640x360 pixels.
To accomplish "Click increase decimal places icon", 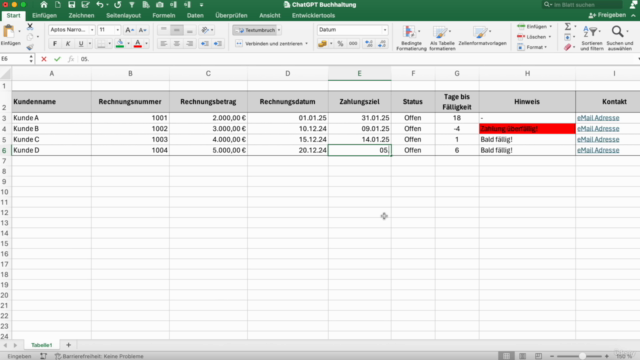I will pos(369,44).
